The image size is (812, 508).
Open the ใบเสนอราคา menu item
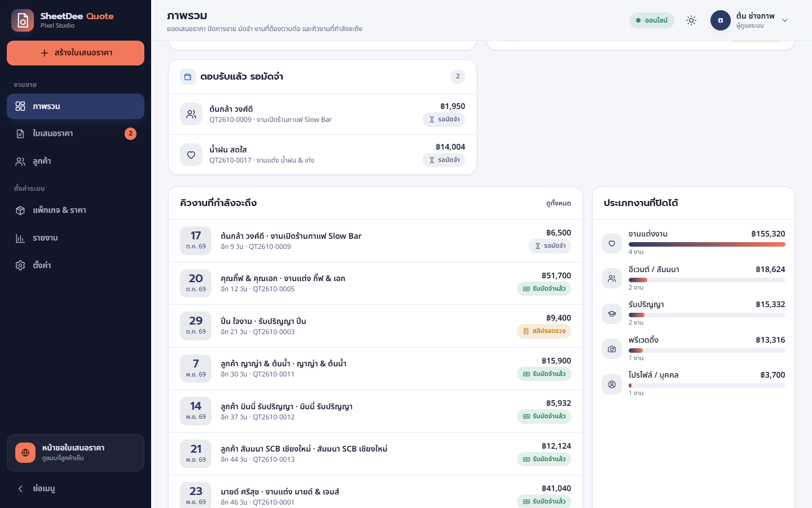click(76, 134)
